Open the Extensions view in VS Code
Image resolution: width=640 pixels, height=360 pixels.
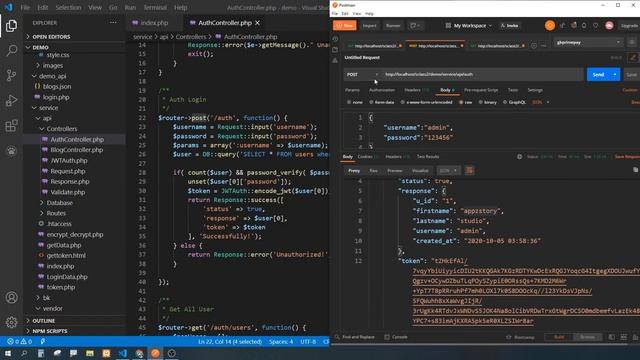click(11, 125)
